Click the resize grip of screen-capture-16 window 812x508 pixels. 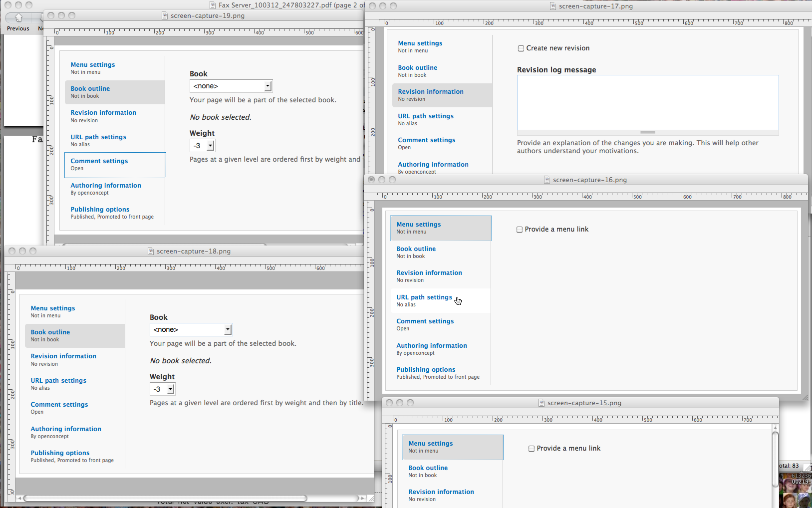805,397
